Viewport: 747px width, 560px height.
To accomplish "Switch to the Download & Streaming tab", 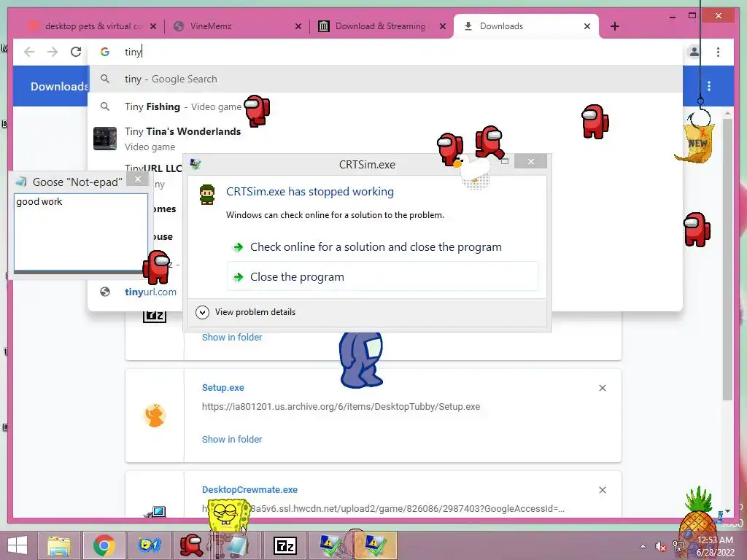I will click(x=381, y=26).
